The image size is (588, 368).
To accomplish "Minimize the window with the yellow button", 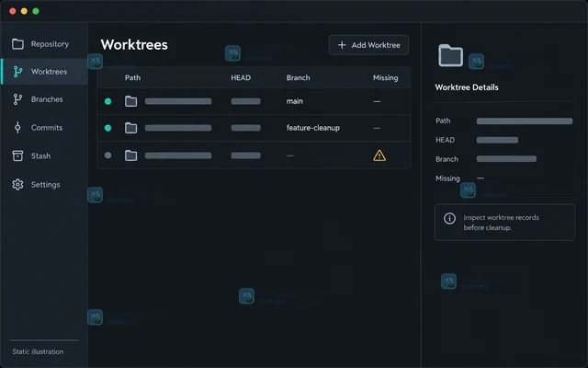I will (24, 11).
